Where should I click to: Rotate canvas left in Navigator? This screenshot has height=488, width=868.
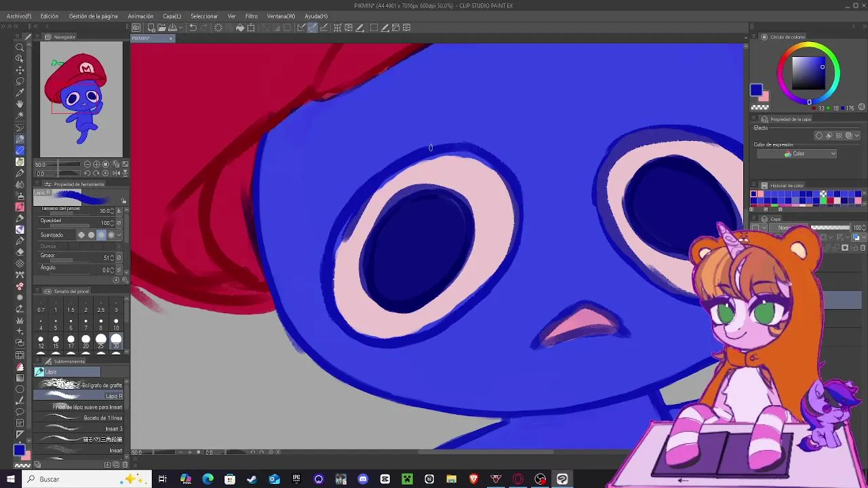[x=87, y=174]
